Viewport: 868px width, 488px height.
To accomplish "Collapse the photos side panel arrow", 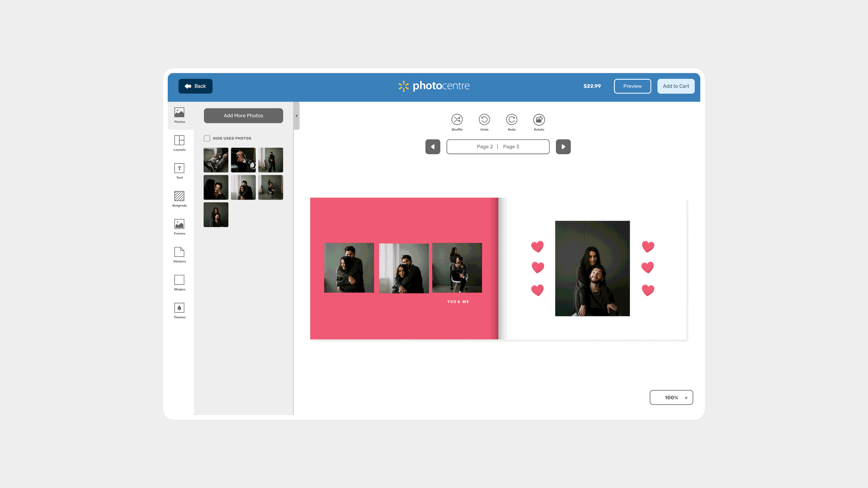I will (x=297, y=116).
